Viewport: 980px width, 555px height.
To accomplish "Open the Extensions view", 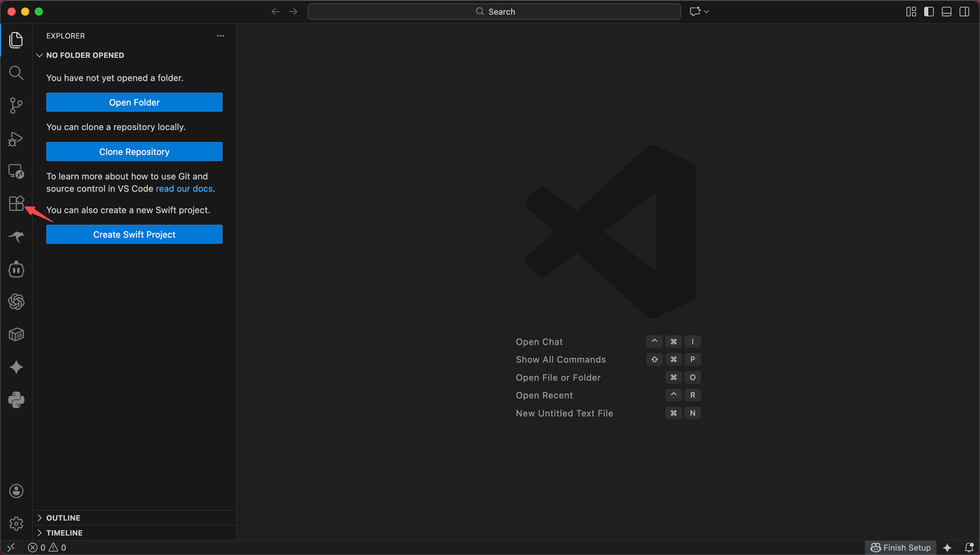I will click(16, 204).
